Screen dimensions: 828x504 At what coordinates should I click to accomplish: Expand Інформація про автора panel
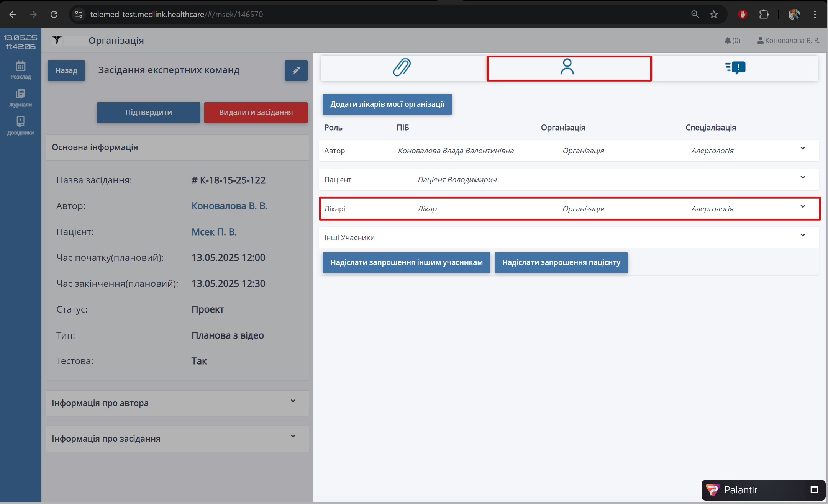point(293,401)
